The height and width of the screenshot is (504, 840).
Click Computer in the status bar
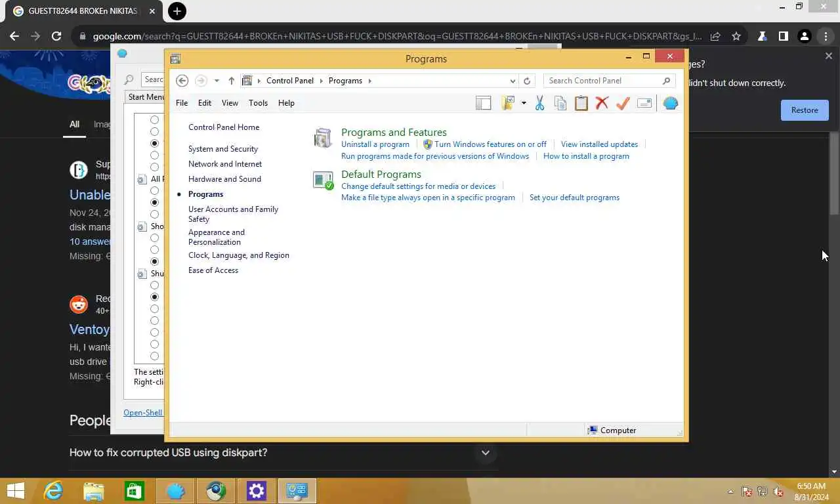612,430
